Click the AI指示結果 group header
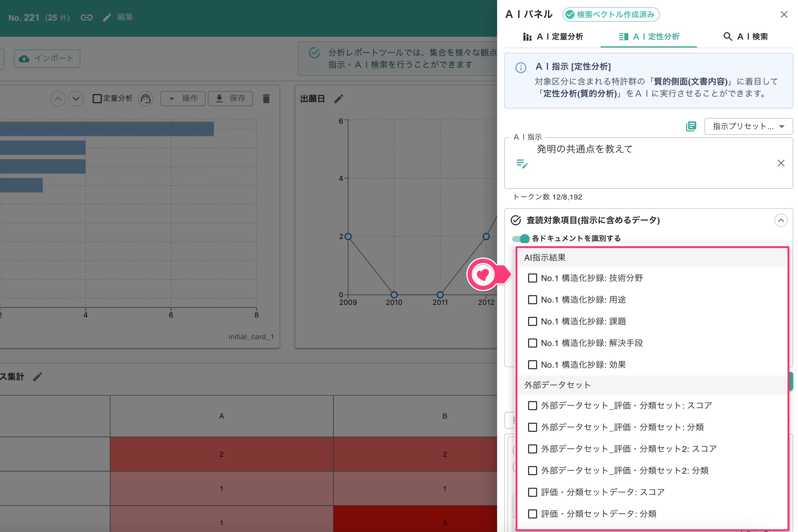The width and height of the screenshot is (798, 532). [x=652, y=258]
